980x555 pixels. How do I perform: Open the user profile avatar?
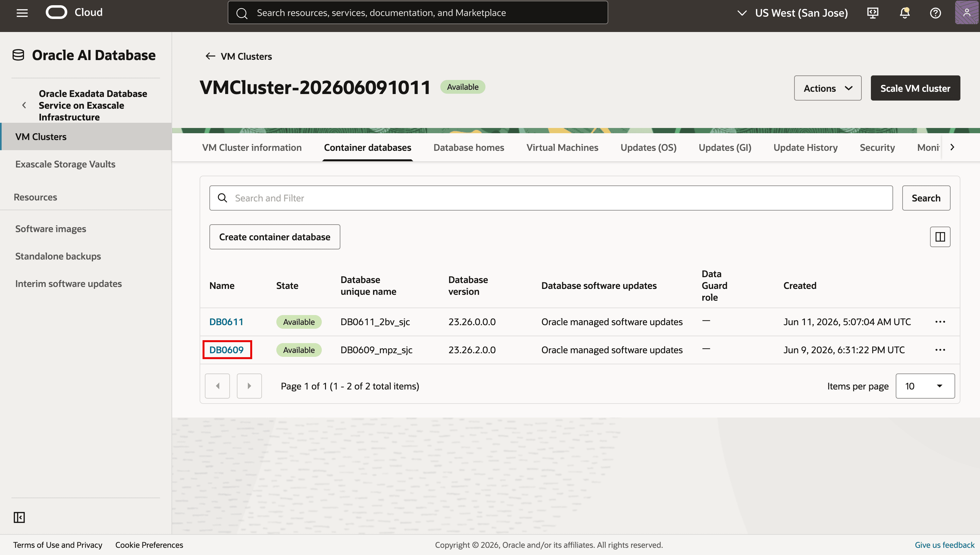(967, 13)
